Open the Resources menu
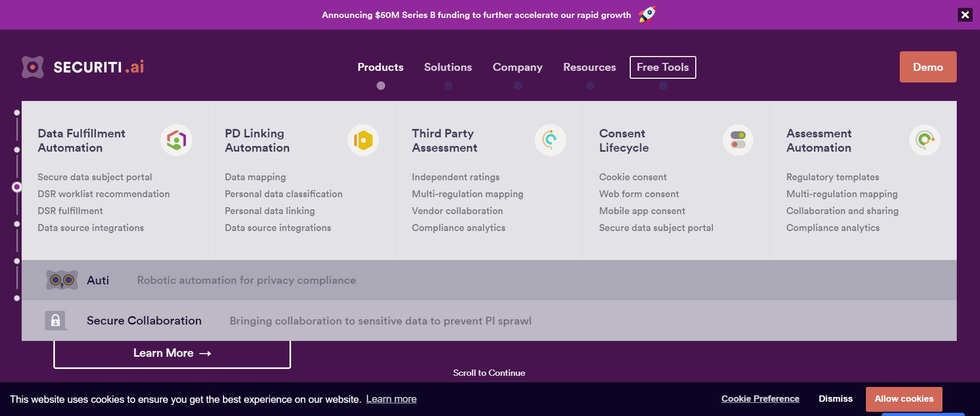 coord(590,67)
